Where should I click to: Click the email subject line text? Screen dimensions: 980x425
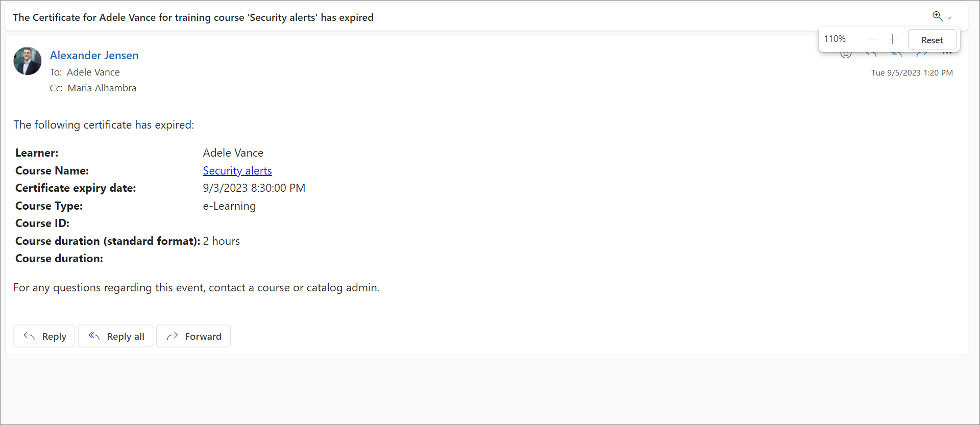[x=193, y=17]
